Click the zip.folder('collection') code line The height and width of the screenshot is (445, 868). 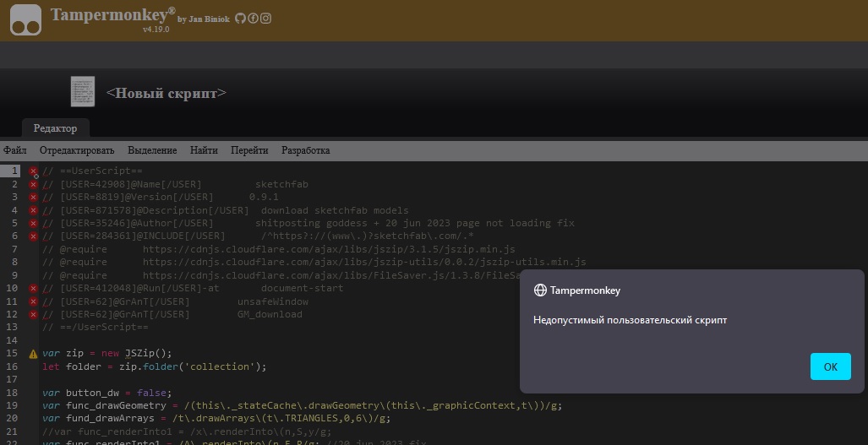[155, 366]
